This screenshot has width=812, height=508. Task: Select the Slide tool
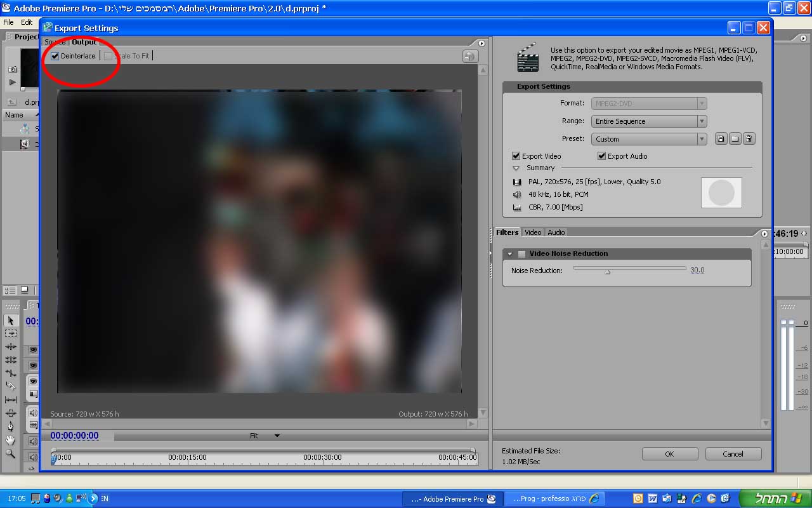click(11, 413)
